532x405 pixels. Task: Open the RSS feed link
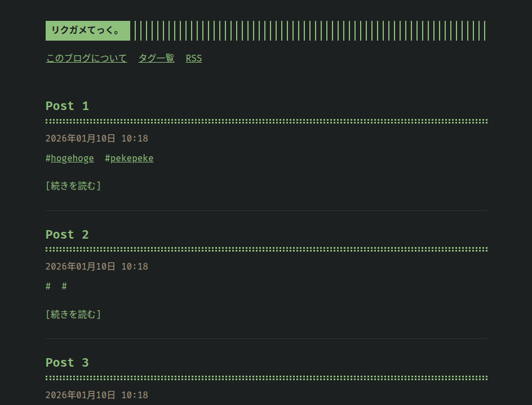[193, 58]
